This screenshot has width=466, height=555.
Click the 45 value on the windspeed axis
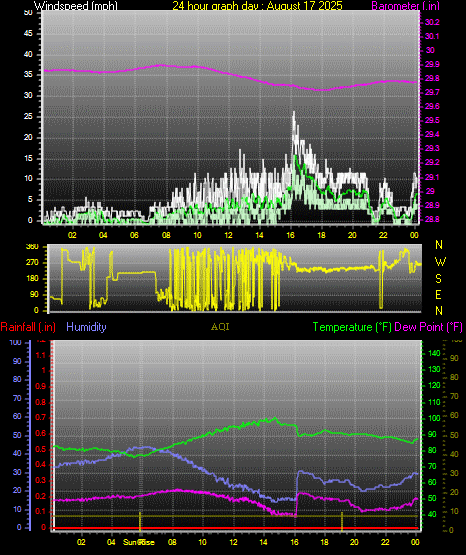tap(28, 34)
